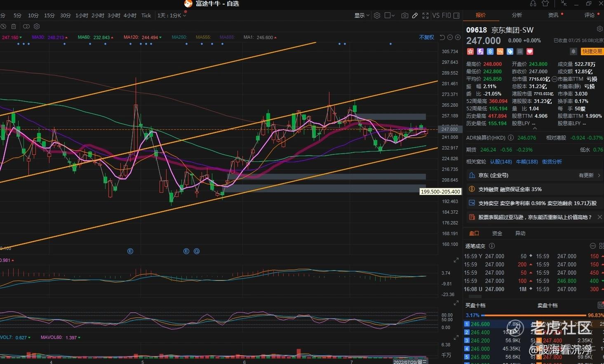
Task: Expand the 京东 企业号 row arrow
Action: tap(599, 175)
